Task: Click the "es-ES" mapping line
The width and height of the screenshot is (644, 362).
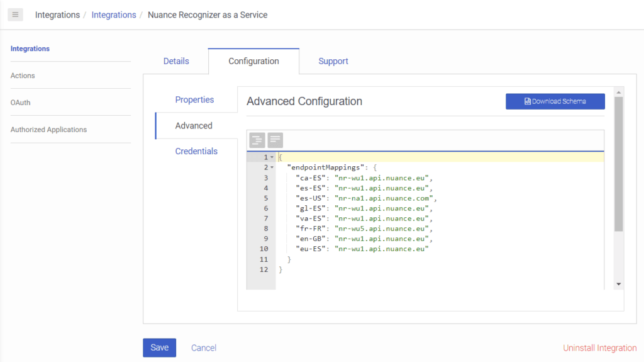Action: tap(364, 188)
